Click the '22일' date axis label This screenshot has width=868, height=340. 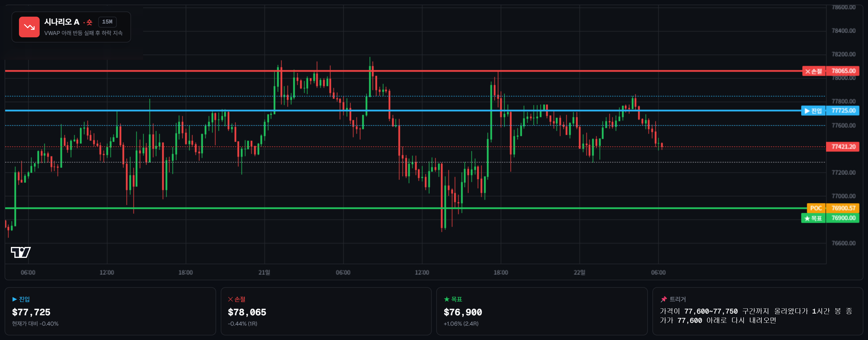(x=579, y=272)
